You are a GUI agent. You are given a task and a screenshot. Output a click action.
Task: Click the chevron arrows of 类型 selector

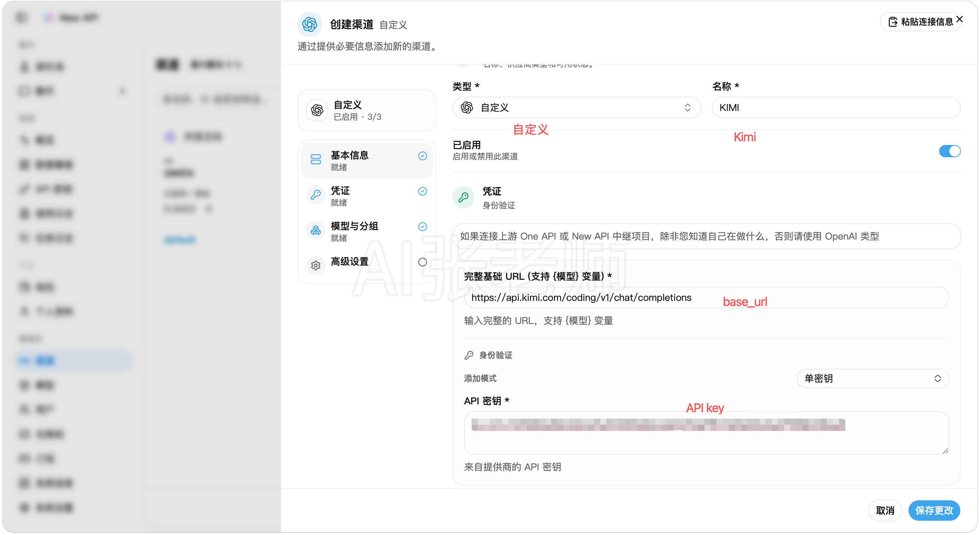pos(687,108)
